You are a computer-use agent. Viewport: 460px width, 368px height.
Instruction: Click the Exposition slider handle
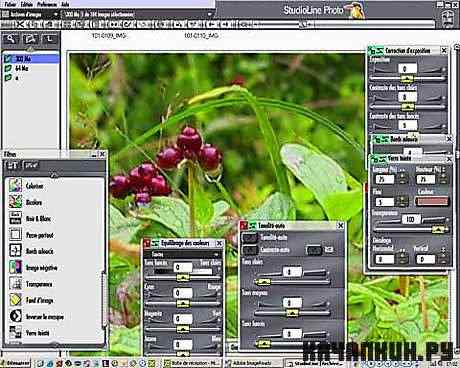[407, 79]
